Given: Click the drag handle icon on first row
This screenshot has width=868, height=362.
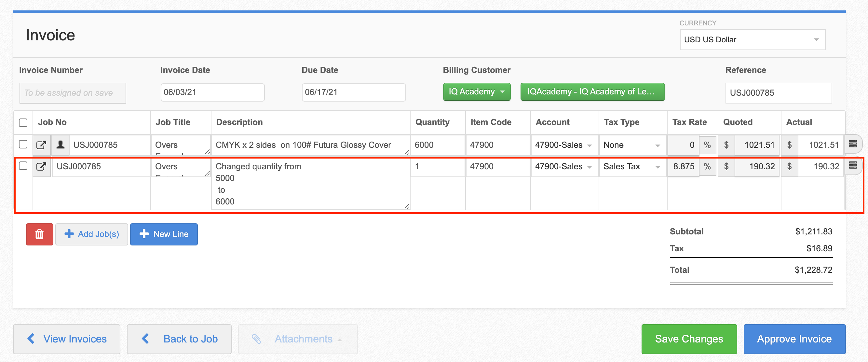Looking at the screenshot, I should click(x=852, y=144).
